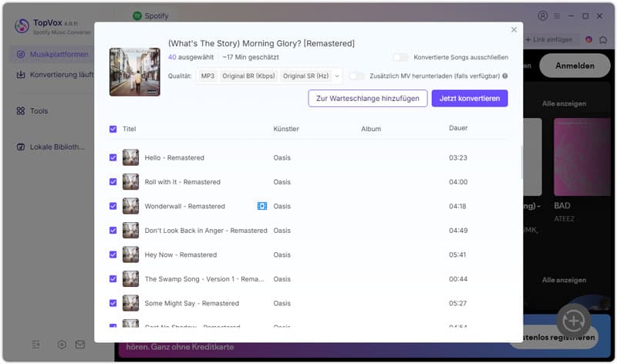Click the Album column header
Viewport: 617px width, 364px height.
pos(371,129)
